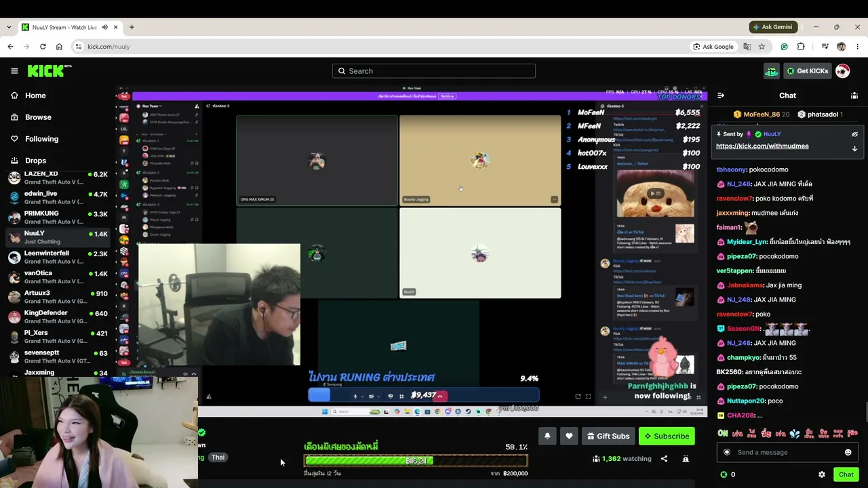Open a new browser tab
Image resolution: width=868 pixels, height=488 pixels.
[132, 27]
